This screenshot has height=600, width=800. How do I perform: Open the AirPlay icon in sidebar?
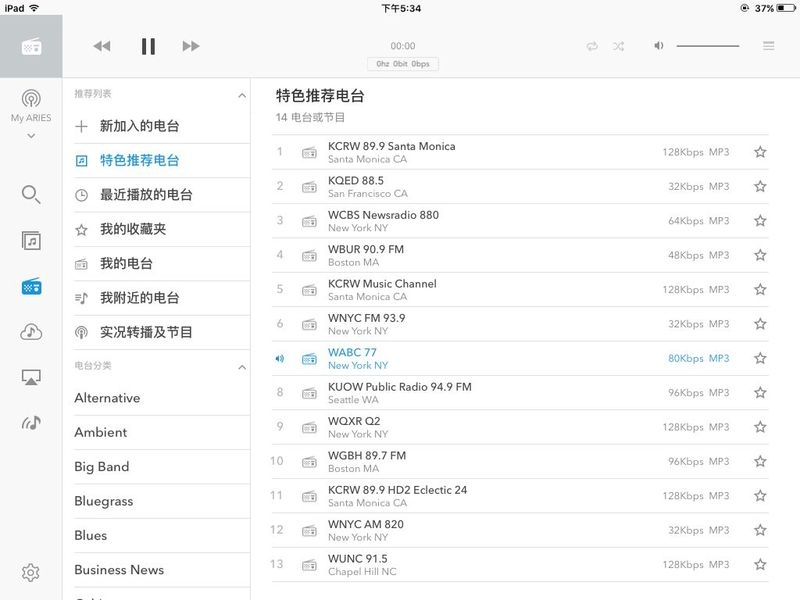pos(31,378)
